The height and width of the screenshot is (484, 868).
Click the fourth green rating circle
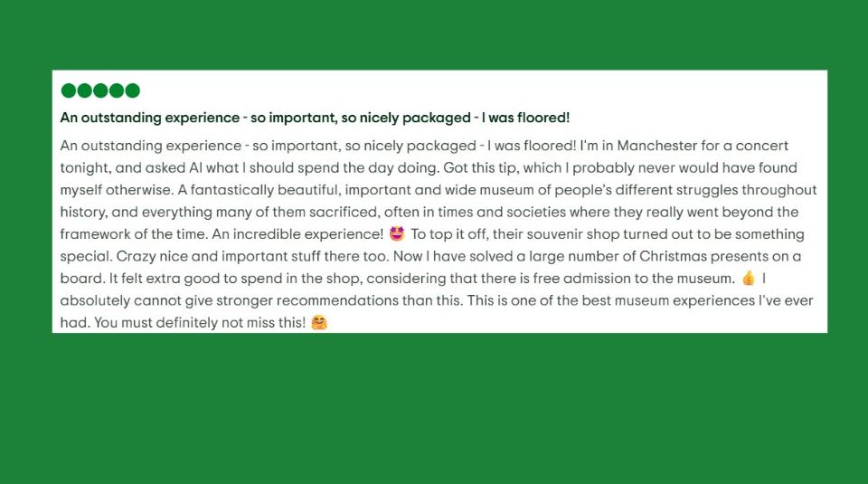[117, 90]
